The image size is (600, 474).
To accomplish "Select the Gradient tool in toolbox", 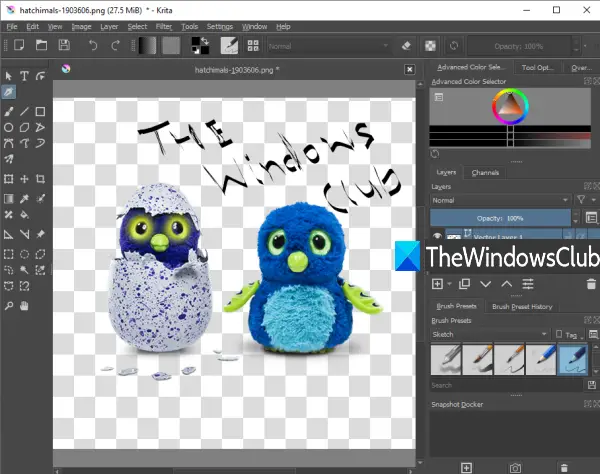I will 8,198.
